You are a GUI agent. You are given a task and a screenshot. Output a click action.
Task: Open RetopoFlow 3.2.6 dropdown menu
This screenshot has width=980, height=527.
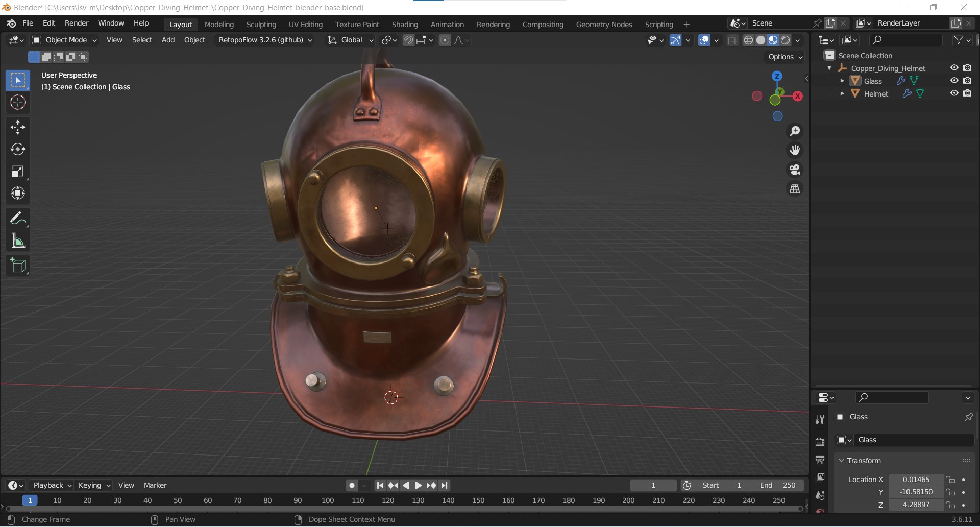[265, 40]
